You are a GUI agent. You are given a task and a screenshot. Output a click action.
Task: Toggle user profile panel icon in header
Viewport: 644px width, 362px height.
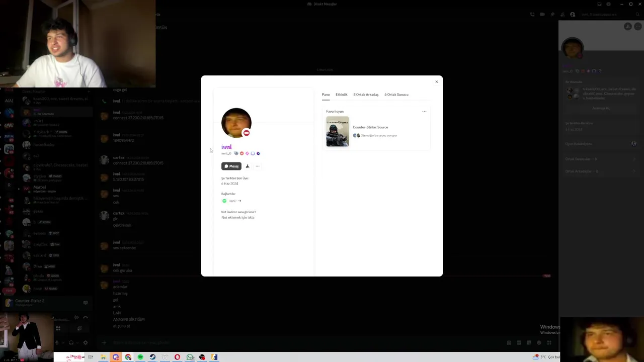pos(573,15)
